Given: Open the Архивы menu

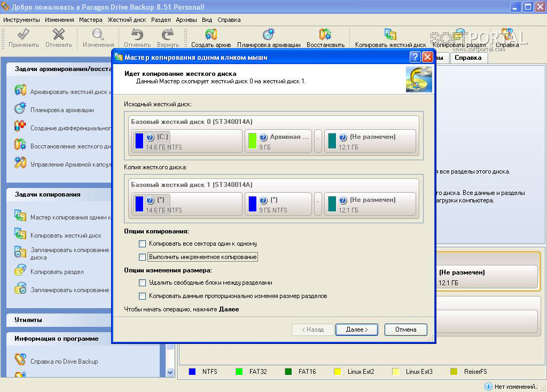Looking at the screenshot, I should [186, 20].
